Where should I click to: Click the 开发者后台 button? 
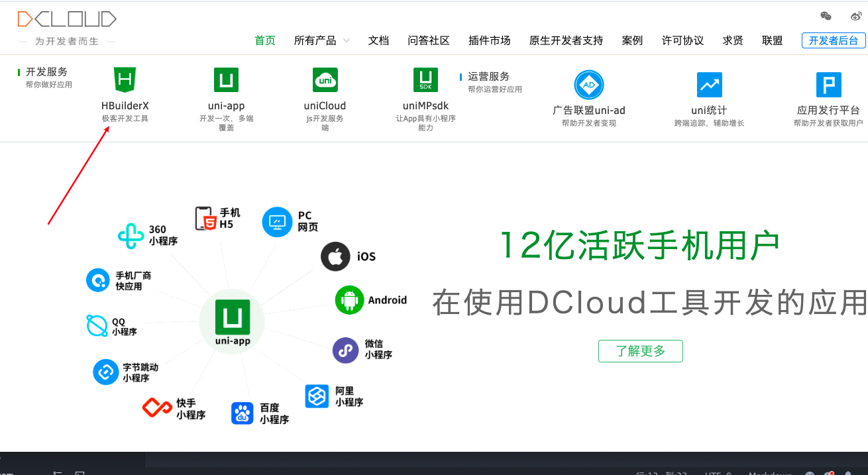pyautogui.click(x=834, y=40)
